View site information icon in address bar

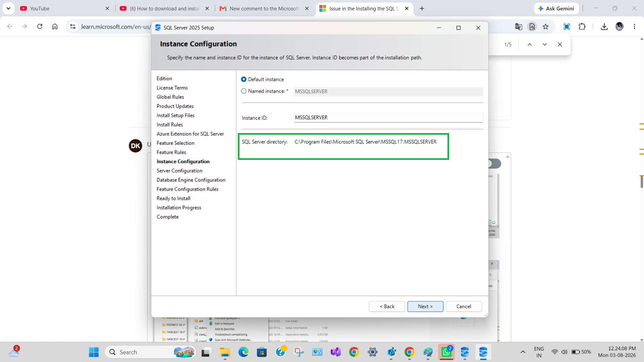(x=73, y=26)
